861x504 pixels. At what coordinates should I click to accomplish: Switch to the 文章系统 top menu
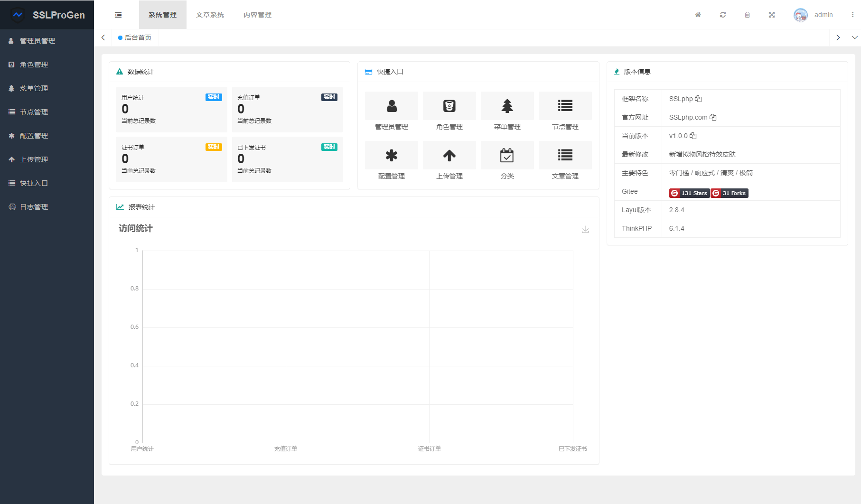point(210,15)
